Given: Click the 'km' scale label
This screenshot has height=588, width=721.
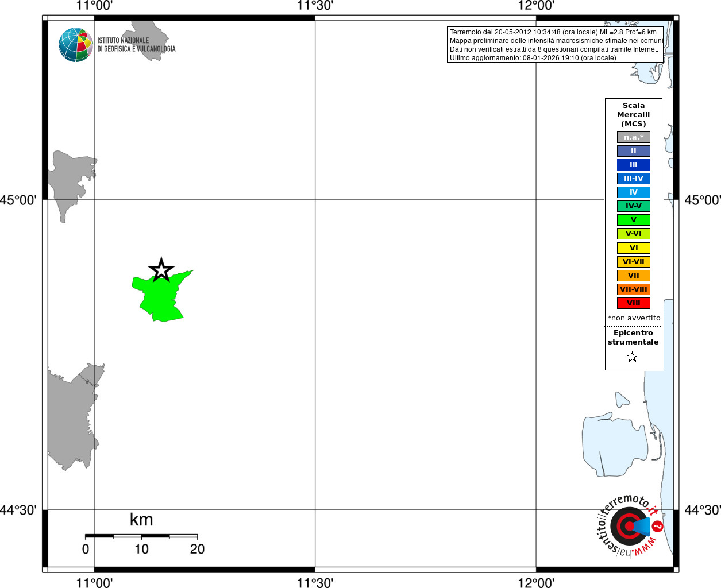Looking at the screenshot, I should pos(141,520).
